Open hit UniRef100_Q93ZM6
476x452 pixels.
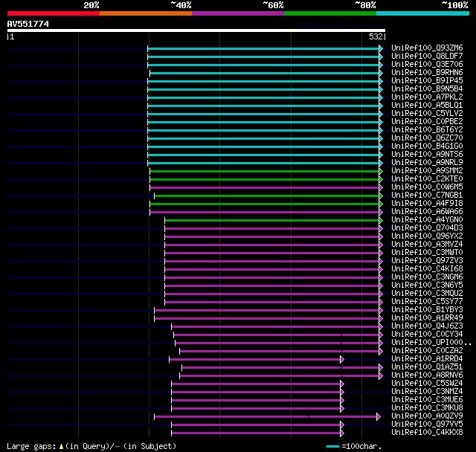click(x=427, y=48)
